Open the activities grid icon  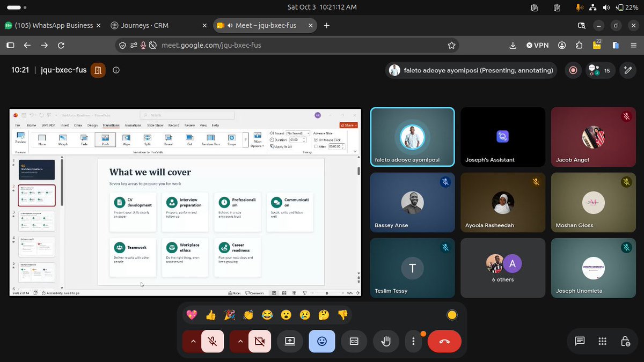(x=602, y=341)
